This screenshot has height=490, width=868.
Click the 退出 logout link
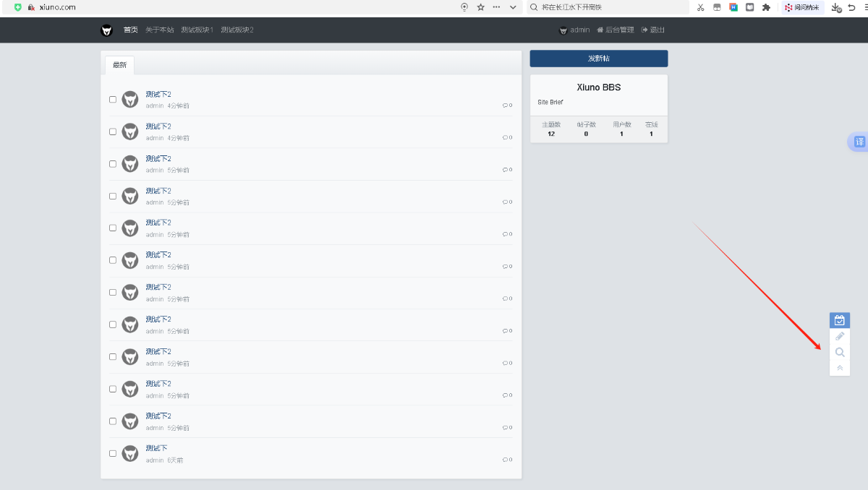click(652, 30)
